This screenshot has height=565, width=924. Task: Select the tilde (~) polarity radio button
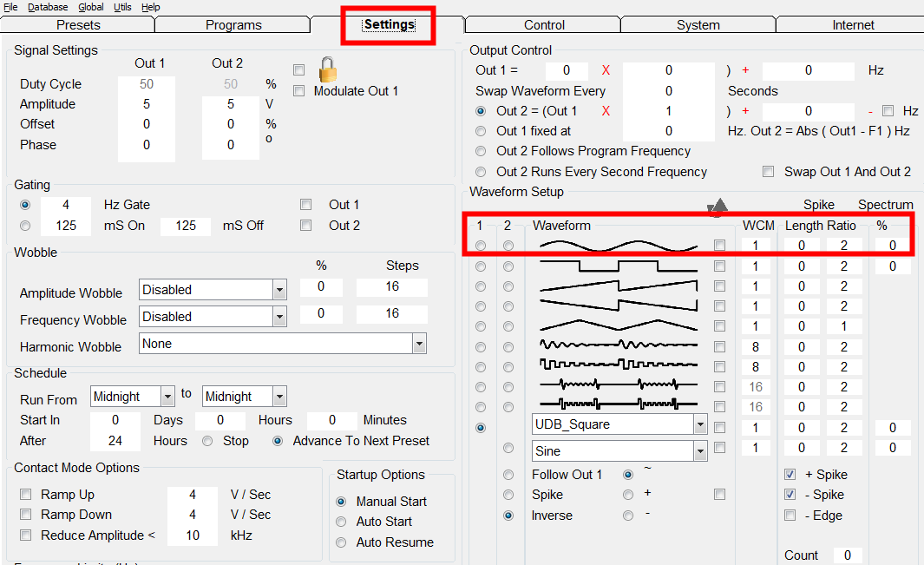pos(628,474)
